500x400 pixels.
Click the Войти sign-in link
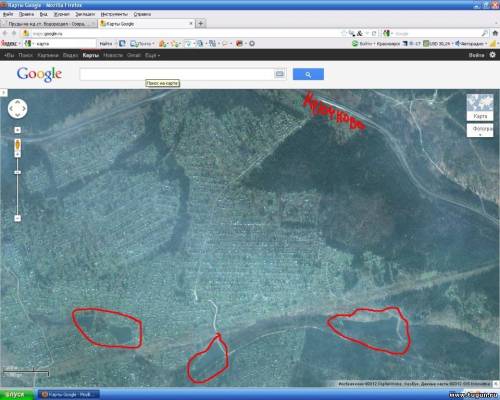(x=476, y=55)
